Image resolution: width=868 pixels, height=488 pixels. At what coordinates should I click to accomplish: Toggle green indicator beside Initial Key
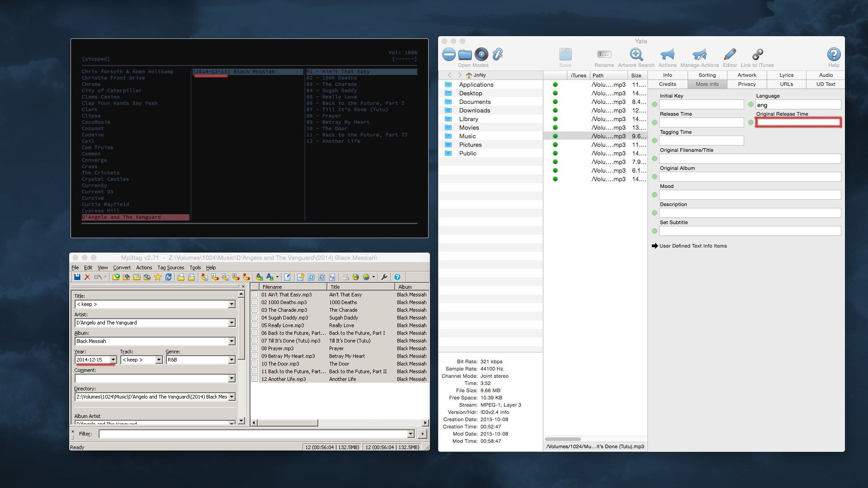pos(655,104)
